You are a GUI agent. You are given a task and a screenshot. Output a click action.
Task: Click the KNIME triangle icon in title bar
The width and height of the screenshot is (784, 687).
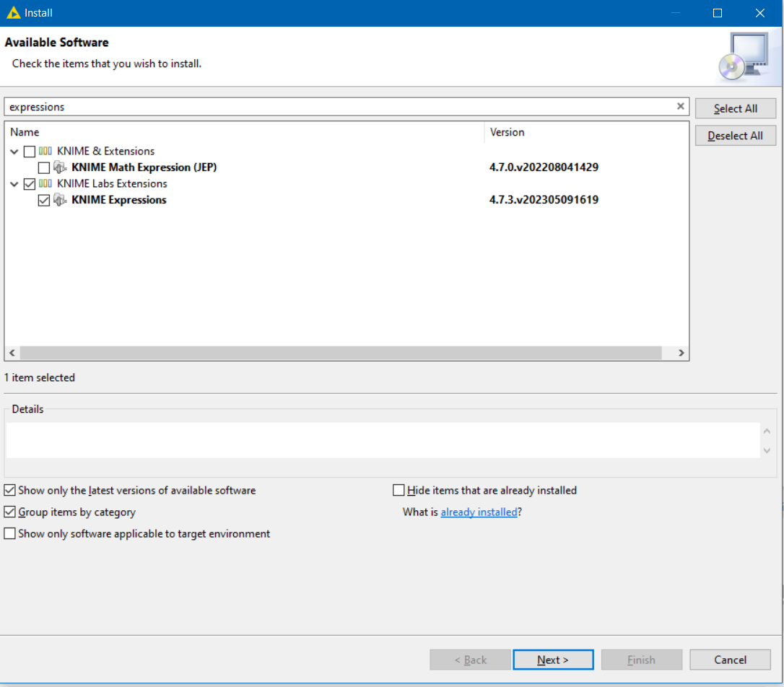point(14,12)
